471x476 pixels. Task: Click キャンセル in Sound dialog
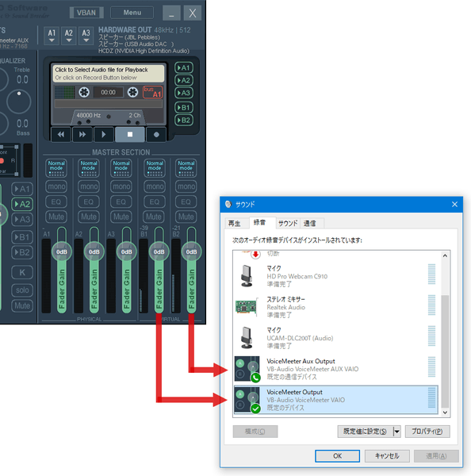click(x=387, y=456)
